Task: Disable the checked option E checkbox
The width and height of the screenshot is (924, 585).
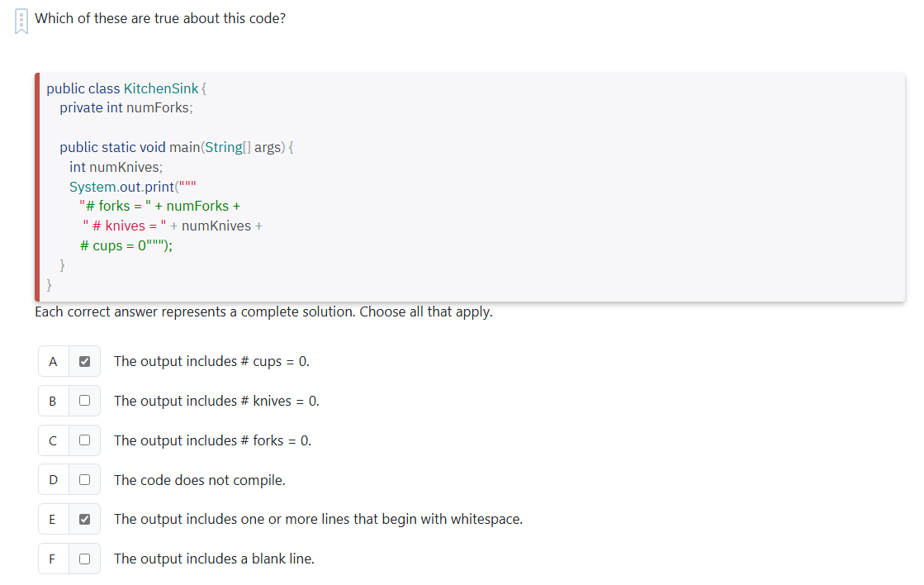Action: [x=83, y=519]
